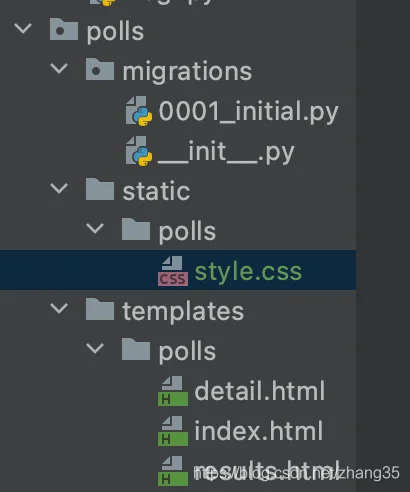This screenshot has width=410, height=492.
Task: Select 0001_initial.py file name
Action: tap(248, 112)
